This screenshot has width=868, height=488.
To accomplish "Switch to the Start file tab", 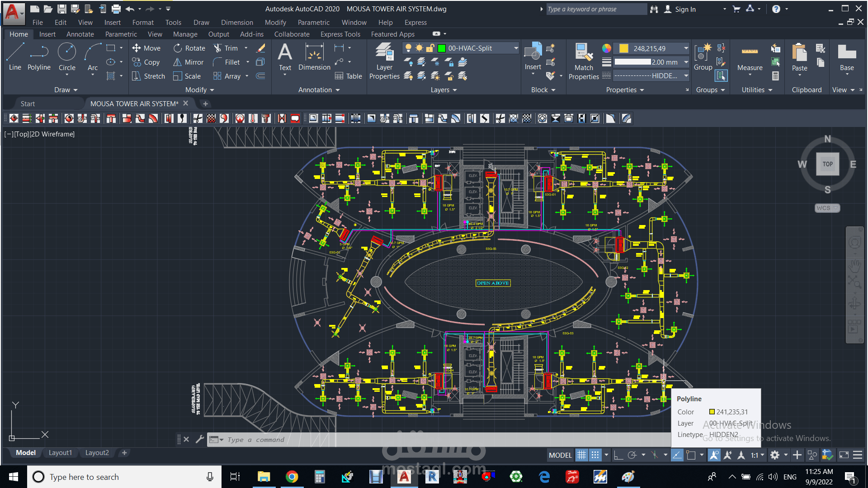I will (28, 103).
